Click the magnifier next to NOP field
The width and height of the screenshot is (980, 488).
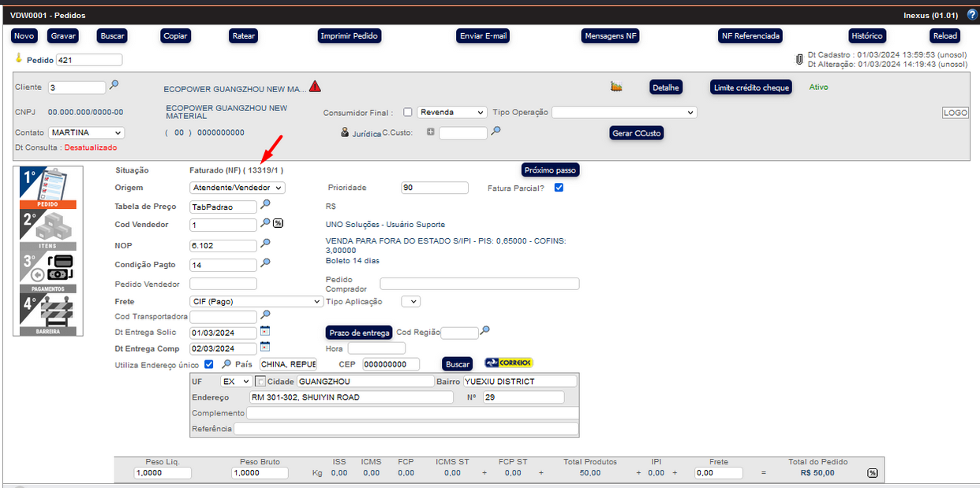click(266, 244)
